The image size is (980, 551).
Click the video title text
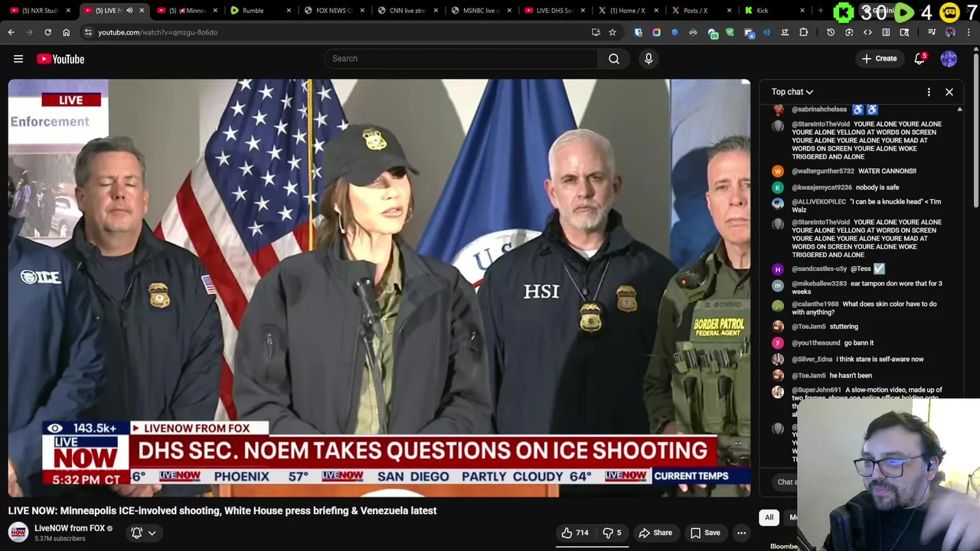[x=222, y=510]
